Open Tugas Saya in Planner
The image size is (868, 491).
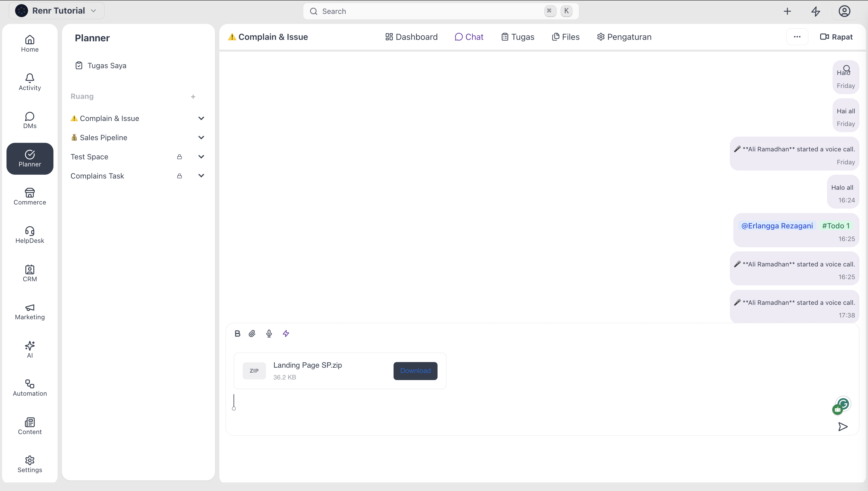[x=101, y=66]
